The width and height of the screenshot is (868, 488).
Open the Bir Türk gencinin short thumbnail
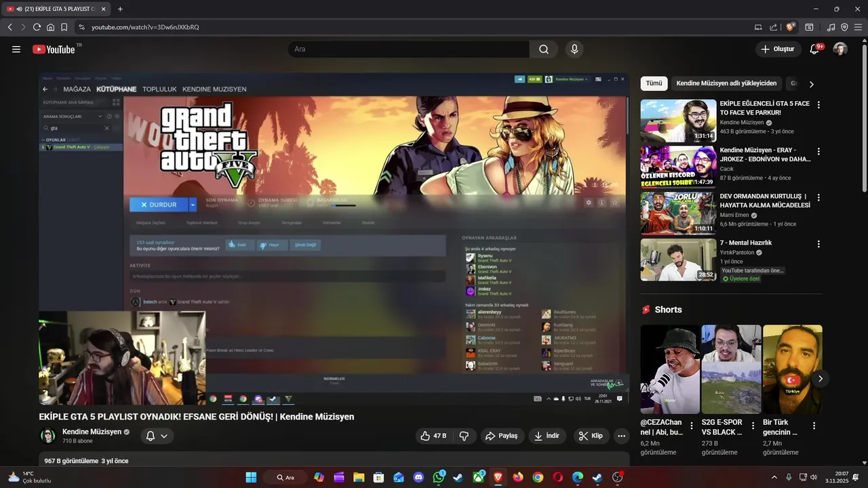(x=792, y=369)
